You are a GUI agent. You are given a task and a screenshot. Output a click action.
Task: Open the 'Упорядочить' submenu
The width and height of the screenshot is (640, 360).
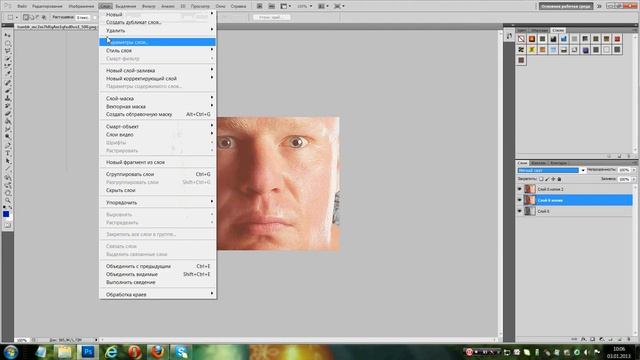coord(158,202)
